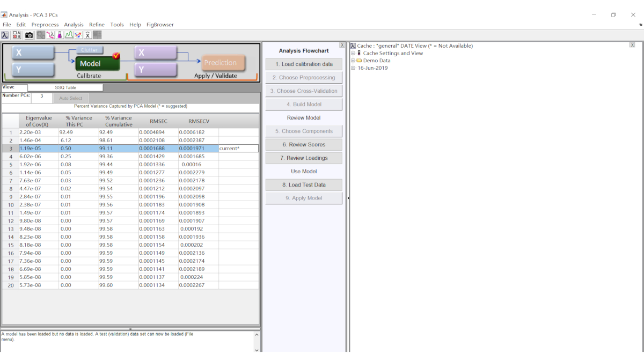Click the current* cell in row 3

pyautogui.click(x=238, y=148)
